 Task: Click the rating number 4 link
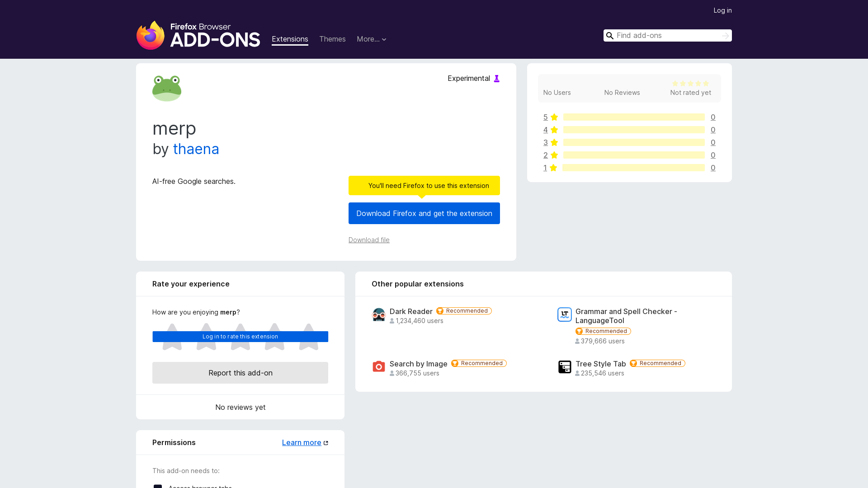(x=546, y=130)
